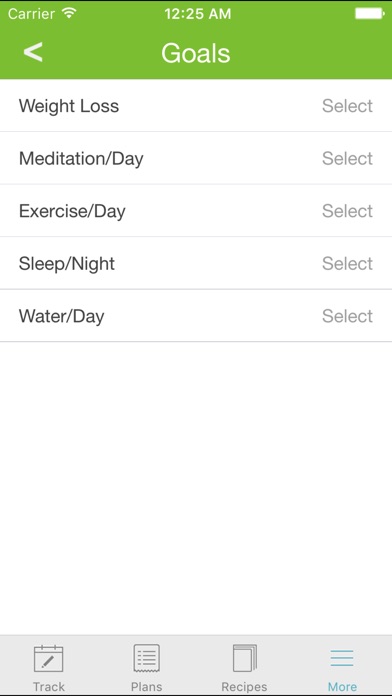This screenshot has height=696, width=392.
Task: Tap the More hamburger icon
Action: point(342,658)
